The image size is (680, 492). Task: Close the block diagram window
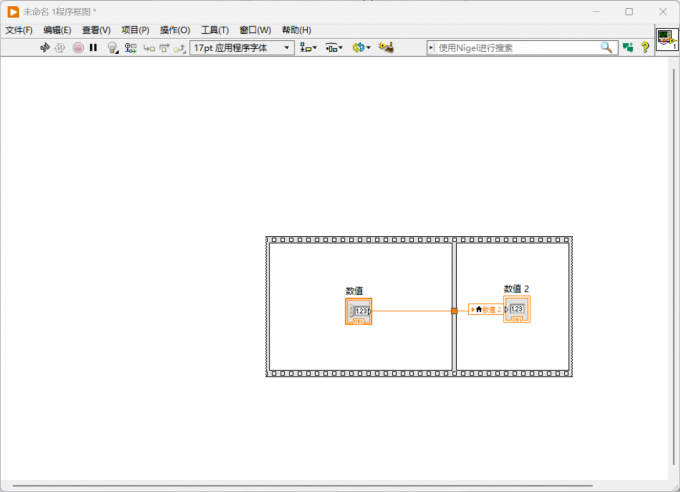tap(663, 12)
